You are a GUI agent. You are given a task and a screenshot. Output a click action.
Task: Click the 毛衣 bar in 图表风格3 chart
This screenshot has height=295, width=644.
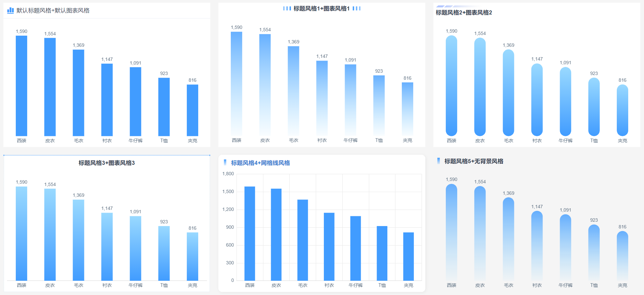point(79,240)
